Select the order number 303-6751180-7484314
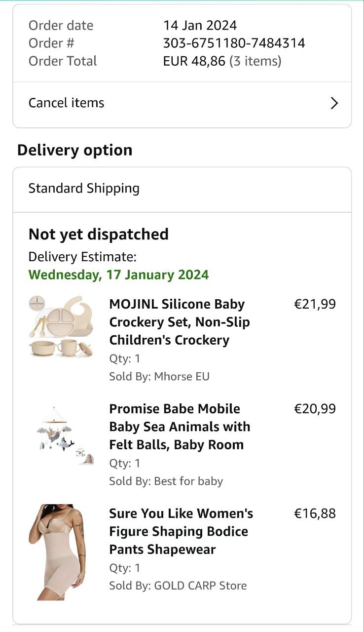This screenshot has width=364, height=632. 234,43
